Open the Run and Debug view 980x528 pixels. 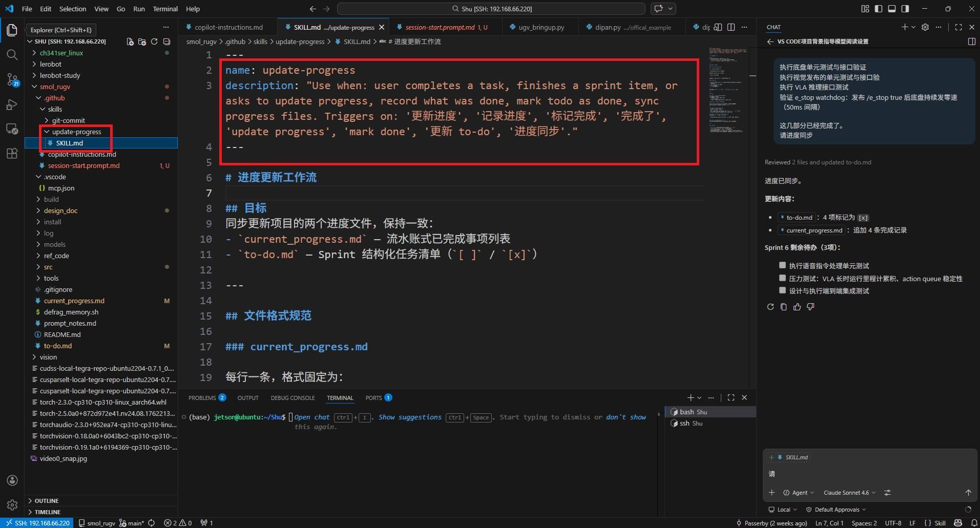click(x=12, y=105)
